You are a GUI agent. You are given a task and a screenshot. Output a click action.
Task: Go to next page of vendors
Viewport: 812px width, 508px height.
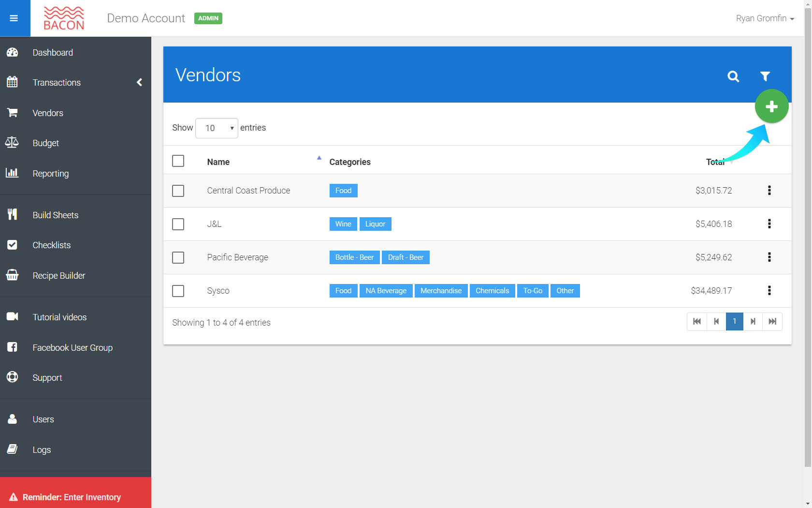753,321
